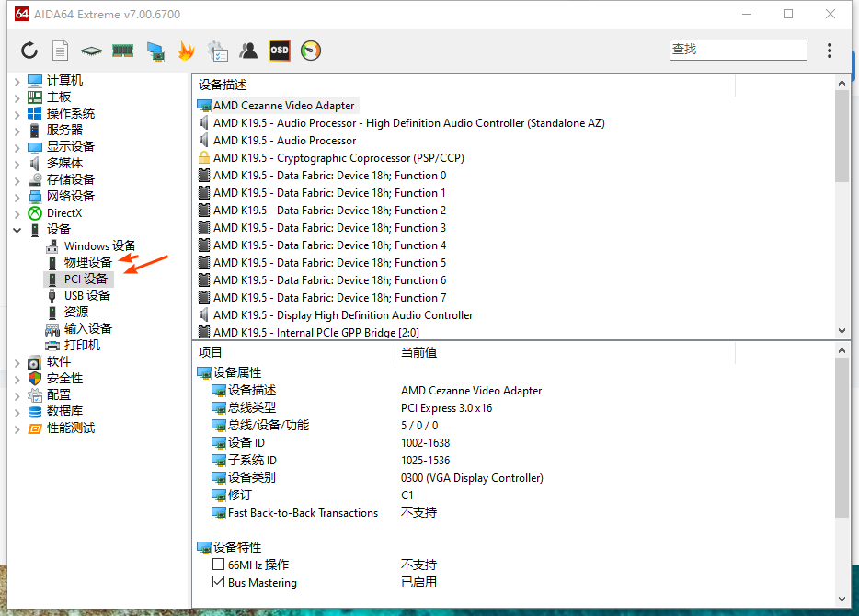859x616 pixels.
Task: Click the 查找 search field
Action: click(738, 50)
